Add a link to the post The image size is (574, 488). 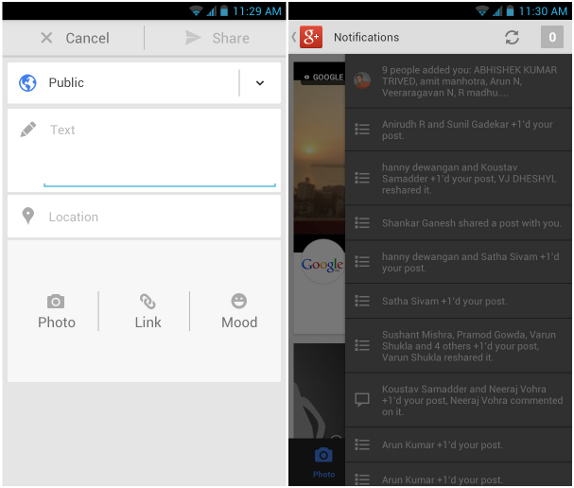tap(148, 311)
